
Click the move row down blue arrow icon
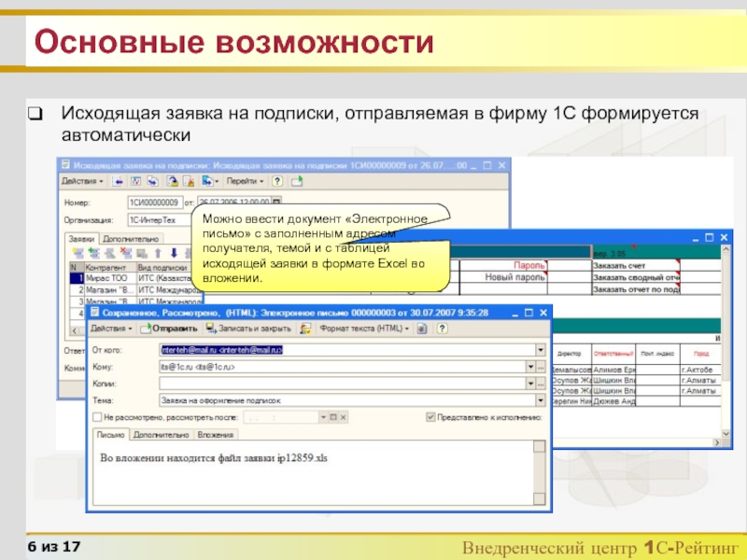point(174,253)
